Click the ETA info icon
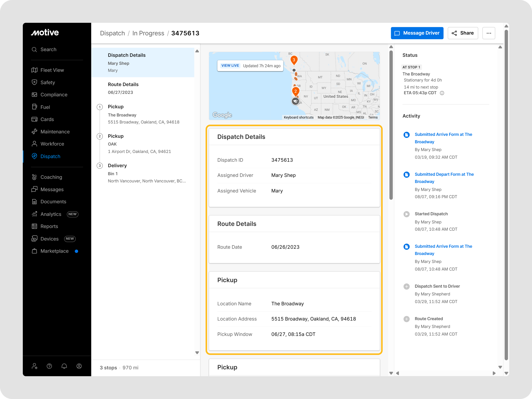 442,93
